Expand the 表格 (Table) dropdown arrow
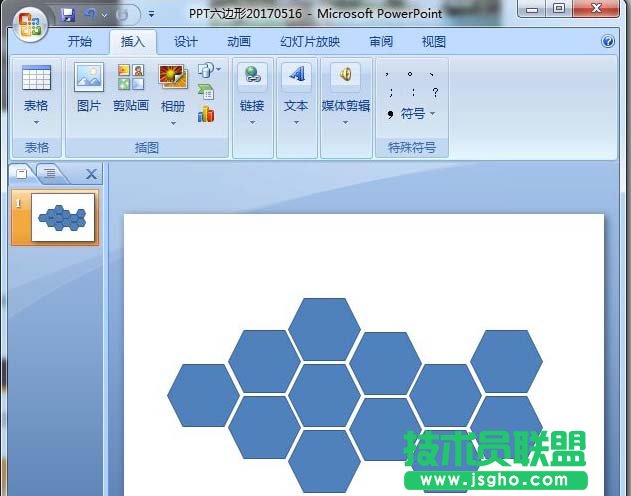 [x=36, y=122]
